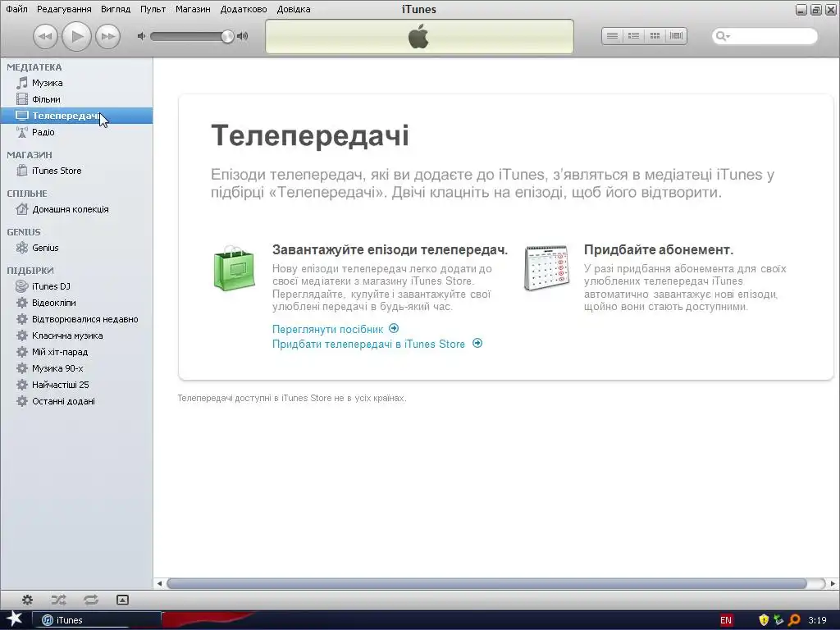Open Останні додані playlist
840x630 pixels.
click(76, 401)
